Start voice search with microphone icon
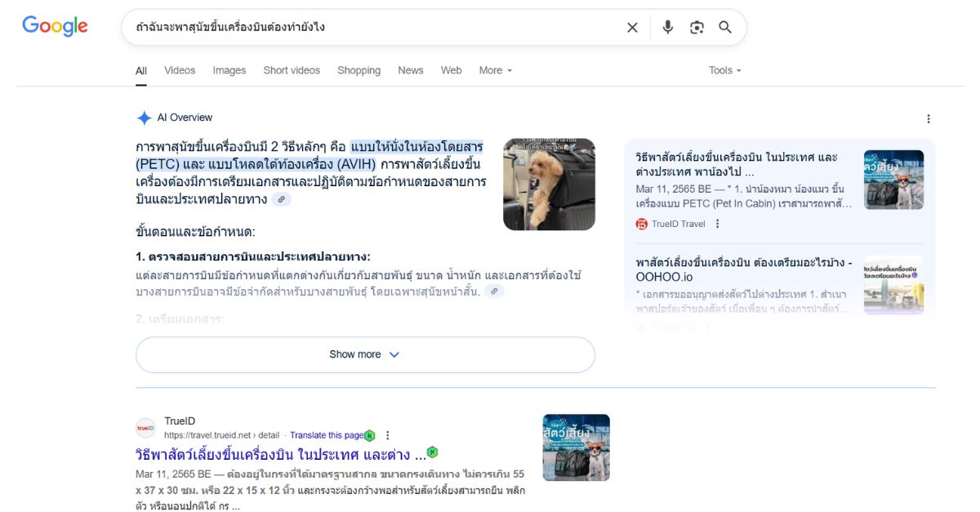Image resolution: width=980 pixels, height=512 pixels. pos(668,27)
